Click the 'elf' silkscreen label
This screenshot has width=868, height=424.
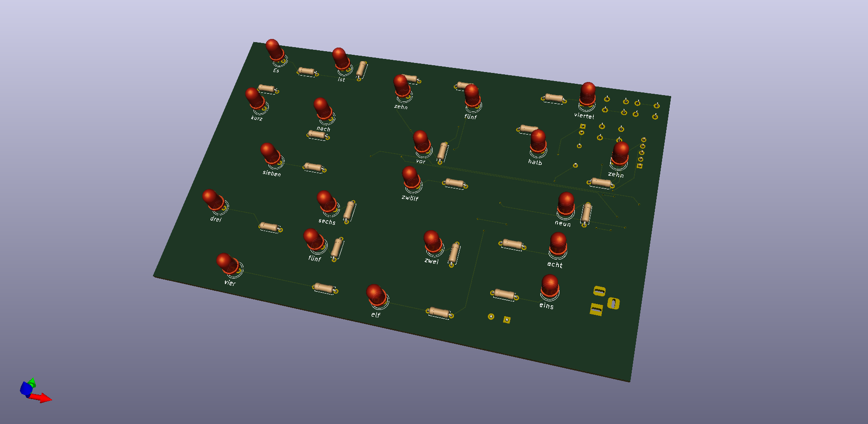tap(376, 315)
